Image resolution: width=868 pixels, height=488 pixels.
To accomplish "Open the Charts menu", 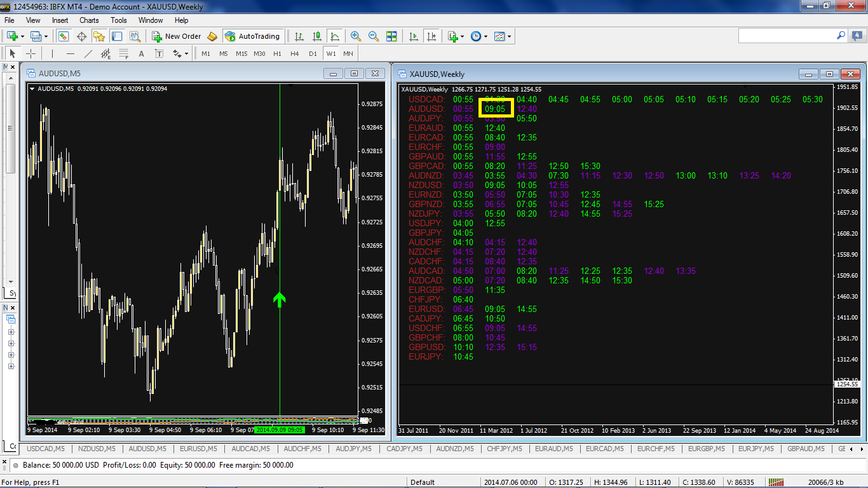I will (x=89, y=20).
